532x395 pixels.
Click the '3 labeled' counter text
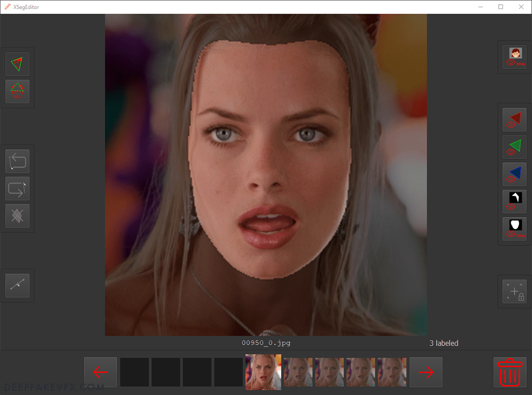click(444, 343)
